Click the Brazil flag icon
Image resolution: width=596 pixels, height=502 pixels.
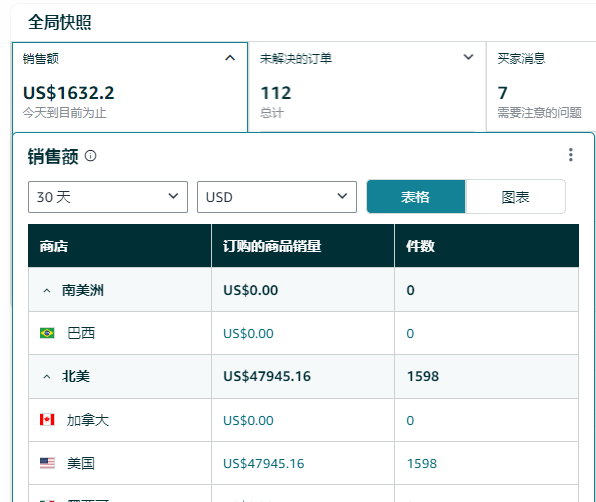click(47, 333)
